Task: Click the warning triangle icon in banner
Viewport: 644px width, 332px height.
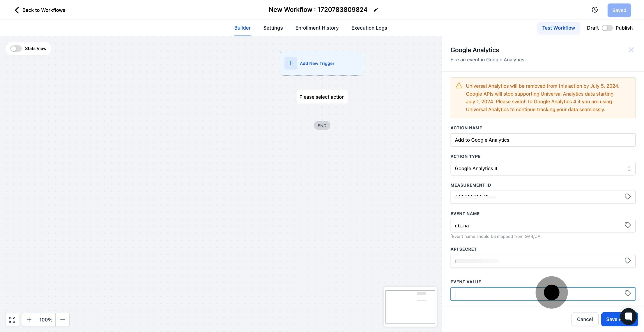Action: coord(459,86)
